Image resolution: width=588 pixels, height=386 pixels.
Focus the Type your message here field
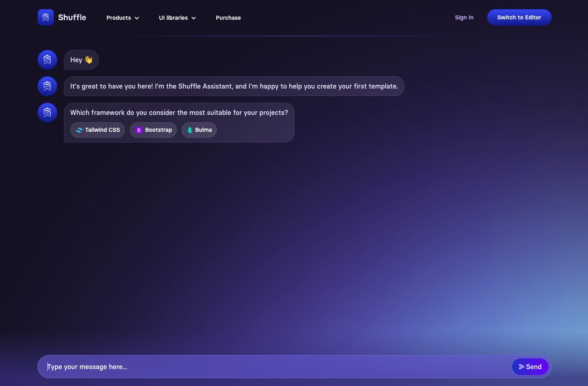(x=272, y=367)
